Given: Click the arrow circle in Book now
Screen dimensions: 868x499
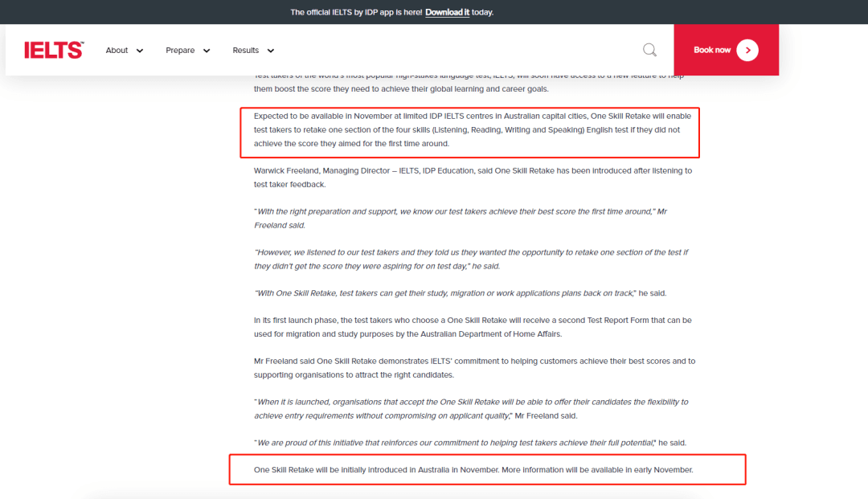Looking at the screenshot, I should click(x=747, y=51).
